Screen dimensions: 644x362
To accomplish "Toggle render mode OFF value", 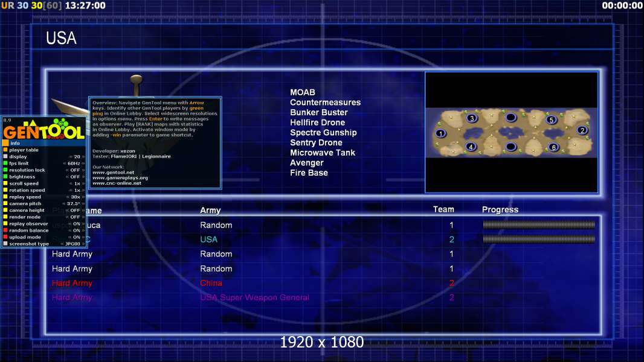I will pos(75,217).
